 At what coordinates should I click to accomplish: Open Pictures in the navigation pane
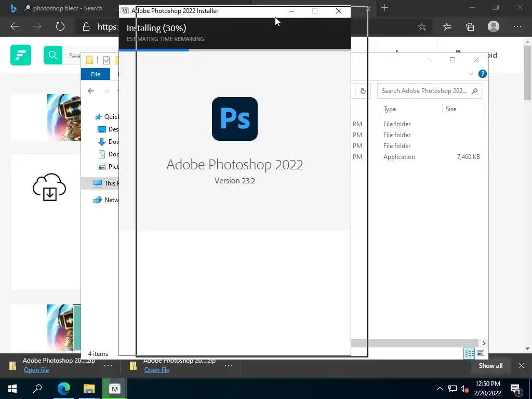tap(108, 167)
